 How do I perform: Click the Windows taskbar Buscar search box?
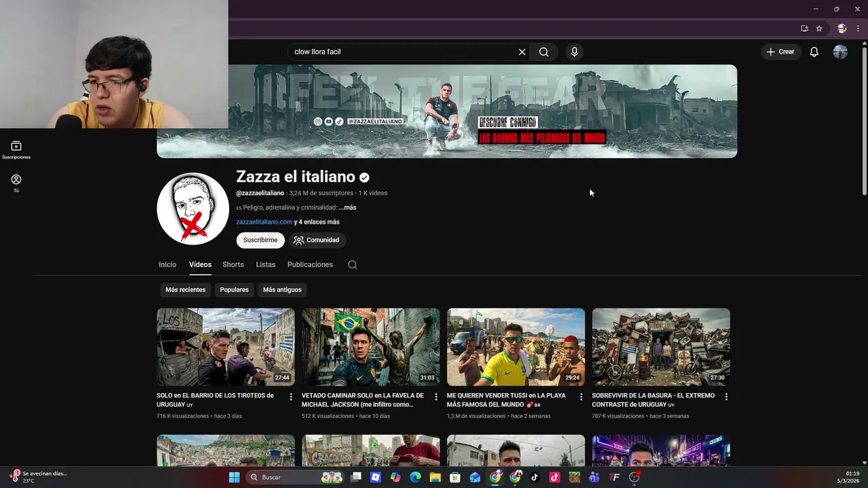294,477
